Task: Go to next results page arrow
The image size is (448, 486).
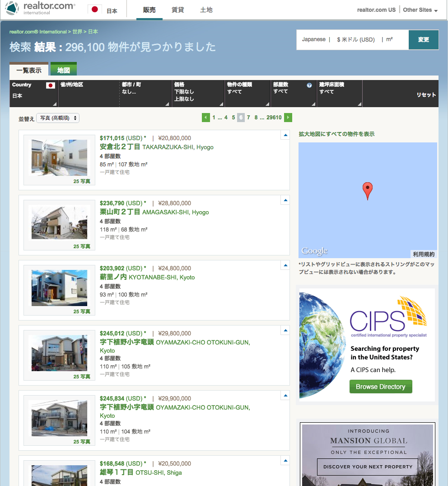Action: [x=288, y=118]
